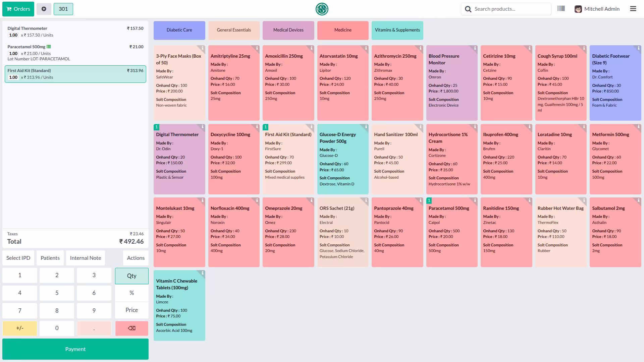Image resolution: width=644 pixels, height=362 pixels.
Task: Filter by Diabetic Care category
Action: [x=179, y=30]
